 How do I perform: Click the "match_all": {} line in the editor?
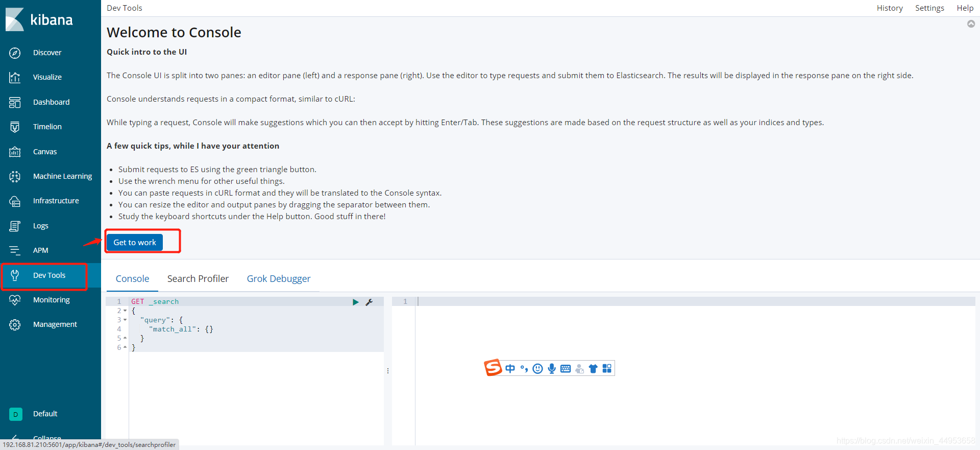pyautogui.click(x=181, y=329)
